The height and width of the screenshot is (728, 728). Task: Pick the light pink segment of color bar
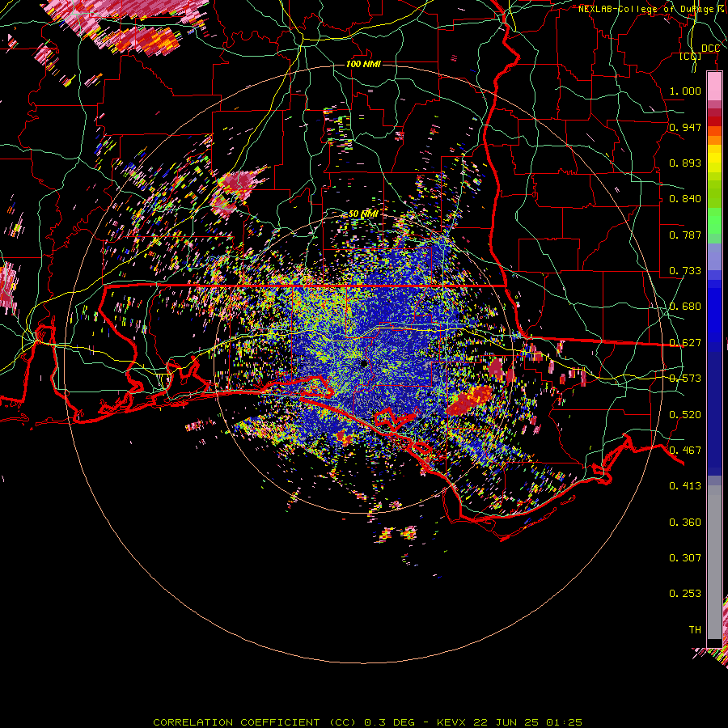click(x=714, y=86)
